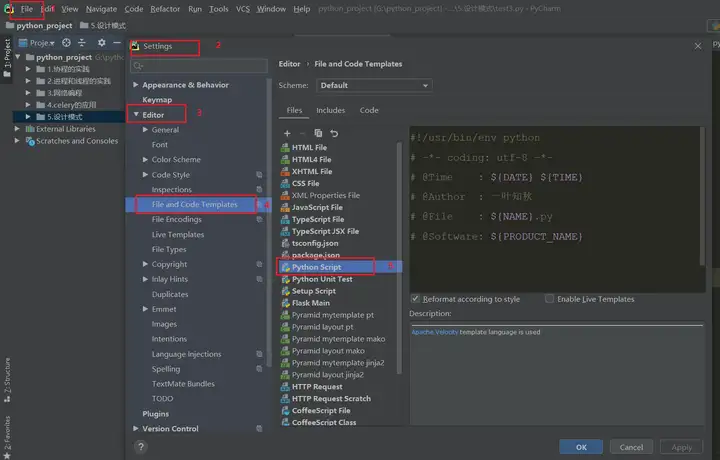The height and width of the screenshot is (460, 720).
Task: Click the settings search field
Action: coord(199,66)
